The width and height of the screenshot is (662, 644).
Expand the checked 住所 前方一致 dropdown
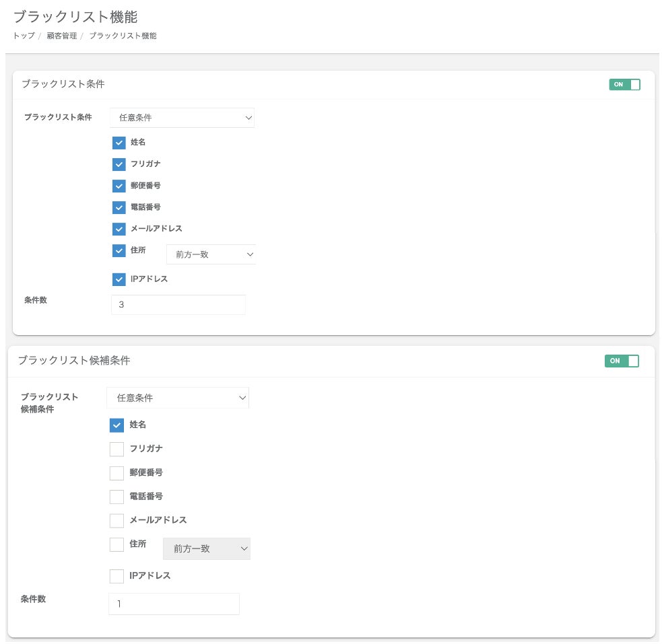coord(211,254)
